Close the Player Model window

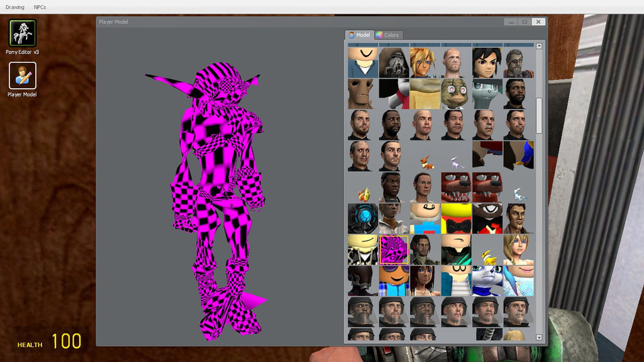pyautogui.click(x=538, y=22)
